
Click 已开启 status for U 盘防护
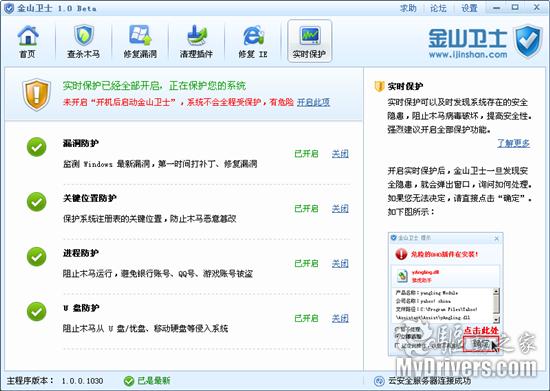(x=306, y=318)
